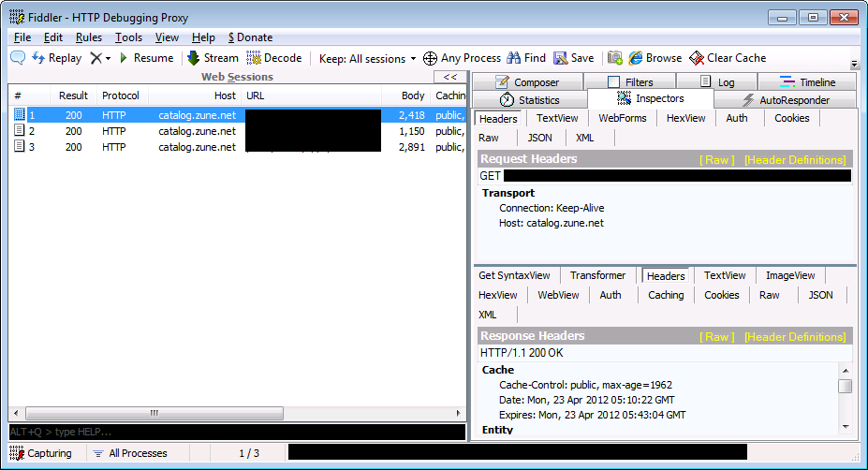
Task: Select session row 3 document icon
Action: pos(20,147)
